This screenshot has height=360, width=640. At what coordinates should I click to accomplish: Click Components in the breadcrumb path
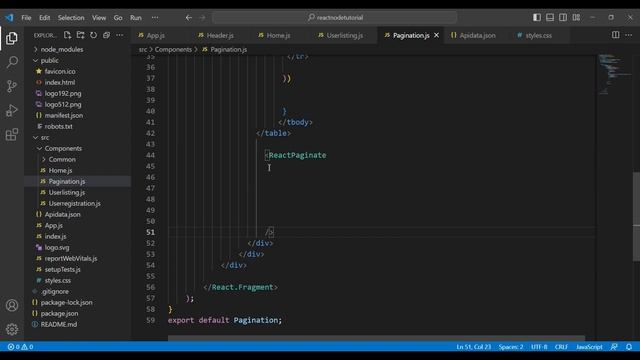[173, 49]
